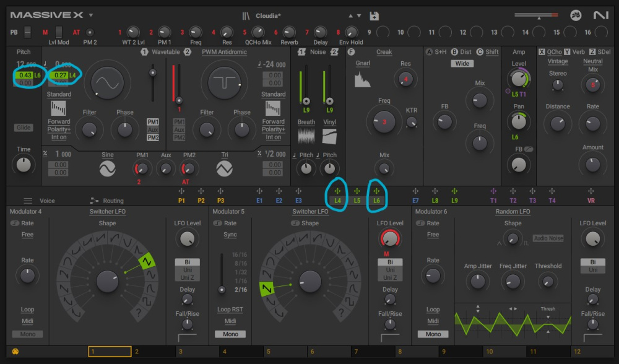
Task: Open Random LFO menu in Modulator 6
Action: click(513, 212)
